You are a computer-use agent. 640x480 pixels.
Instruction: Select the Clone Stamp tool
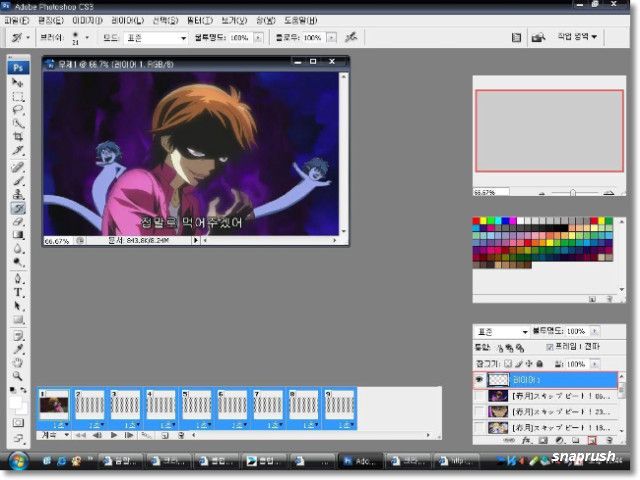18,194
